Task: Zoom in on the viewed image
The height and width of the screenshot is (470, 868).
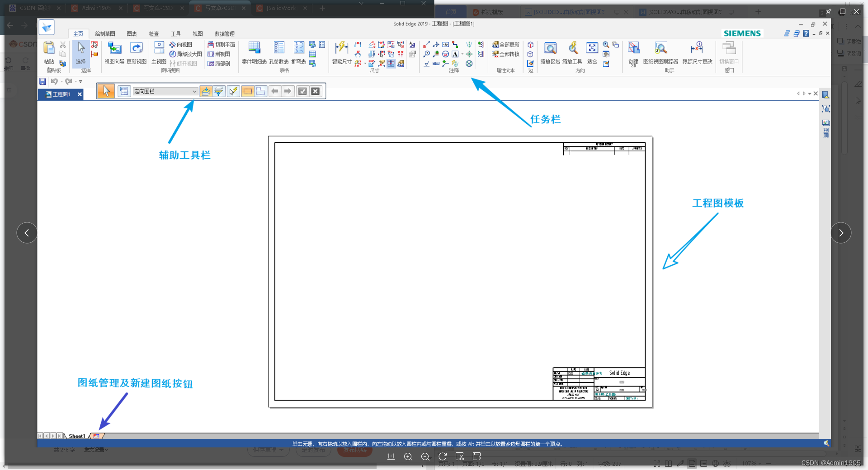Action: [408, 456]
